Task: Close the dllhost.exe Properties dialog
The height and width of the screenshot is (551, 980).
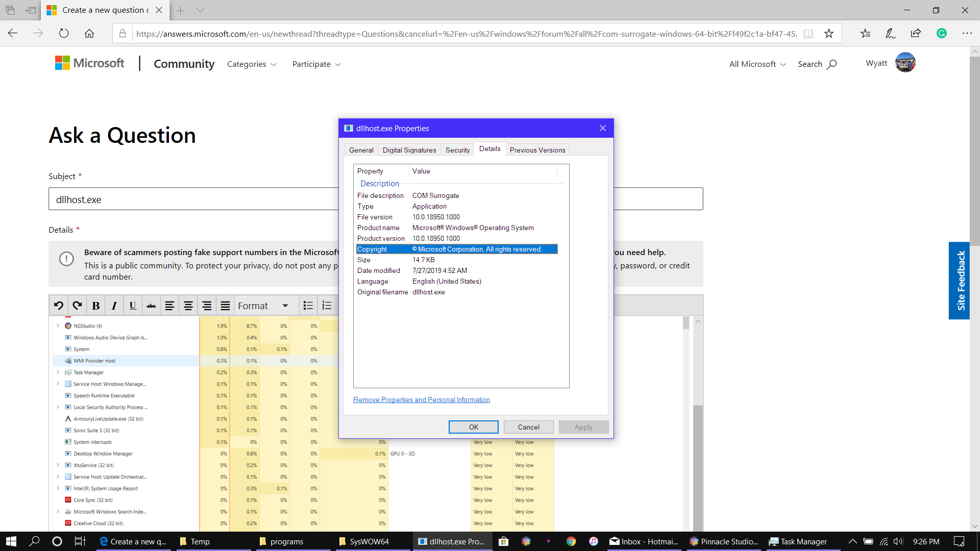Action: [x=603, y=128]
